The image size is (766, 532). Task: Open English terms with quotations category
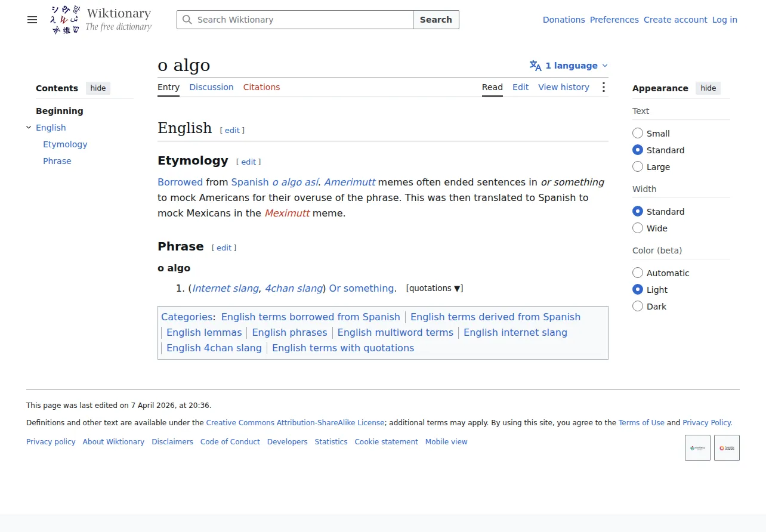[343, 348]
